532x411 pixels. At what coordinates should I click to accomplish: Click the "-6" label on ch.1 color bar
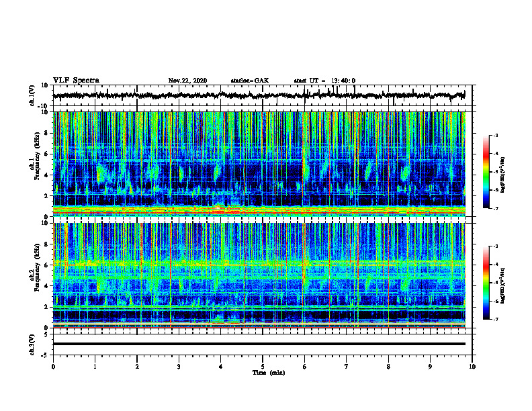(495, 190)
